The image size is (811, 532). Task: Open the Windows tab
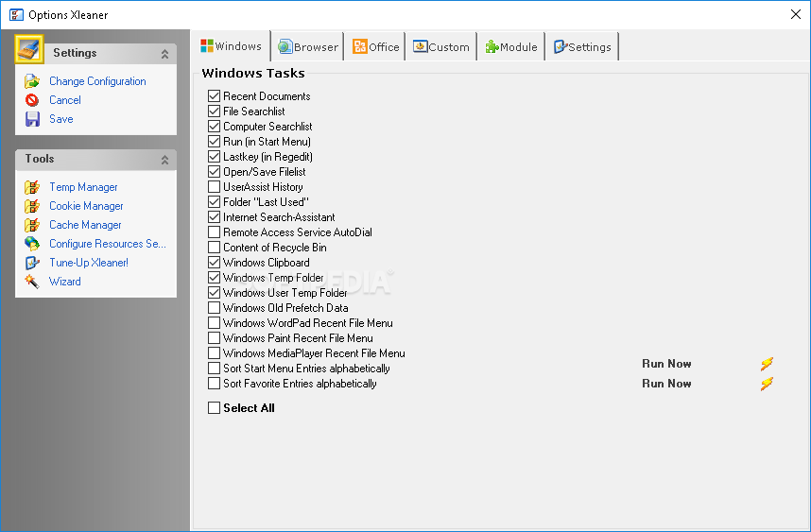point(232,46)
